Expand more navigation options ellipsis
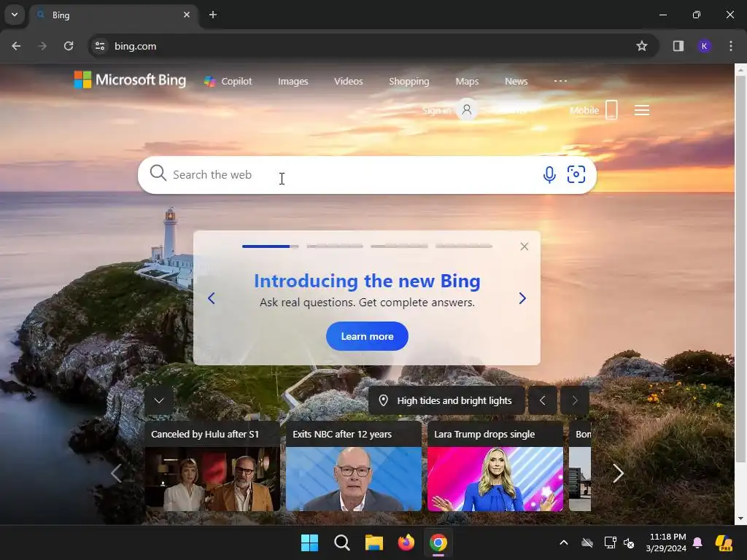The image size is (747, 560). tap(560, 81)
